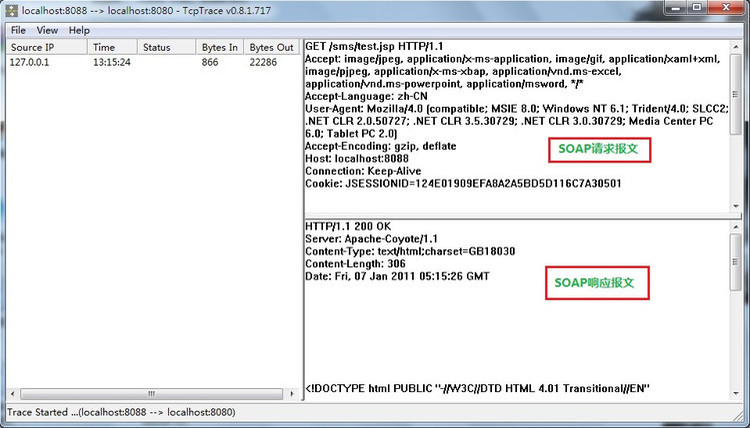Click the Content-Type: text/html line
The height and width of the screenshot is (428, 750).
click(410, 251)
